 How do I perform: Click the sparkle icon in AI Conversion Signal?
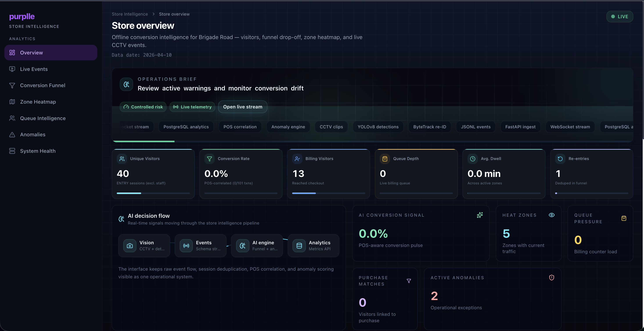point(480,215)
